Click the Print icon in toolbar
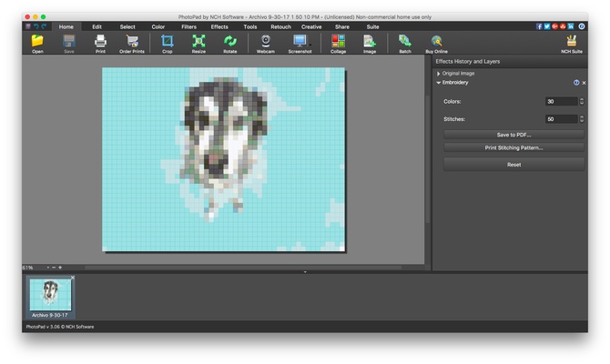The width and height of the screenshot is (610, 364). point(100,41)
